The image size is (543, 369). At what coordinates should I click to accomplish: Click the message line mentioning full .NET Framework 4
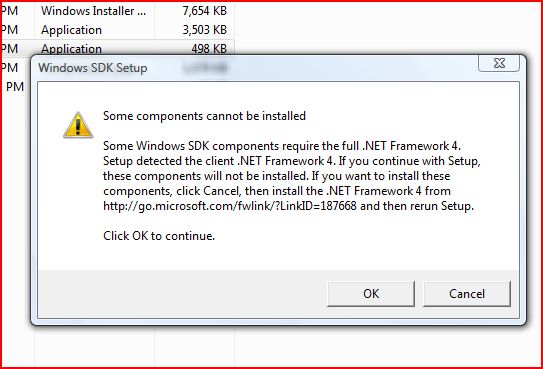282,146
